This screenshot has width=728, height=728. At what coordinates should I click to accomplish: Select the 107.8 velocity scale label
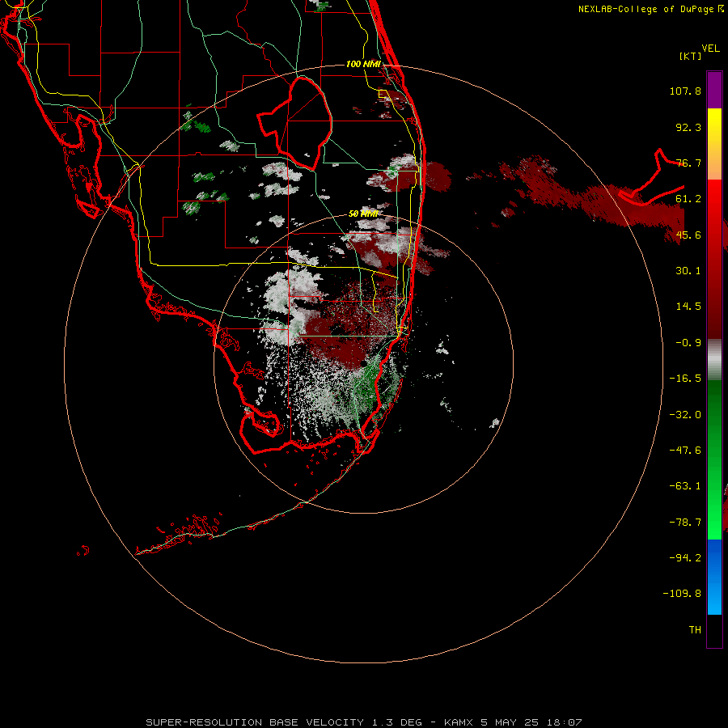(x=685, y=91)
